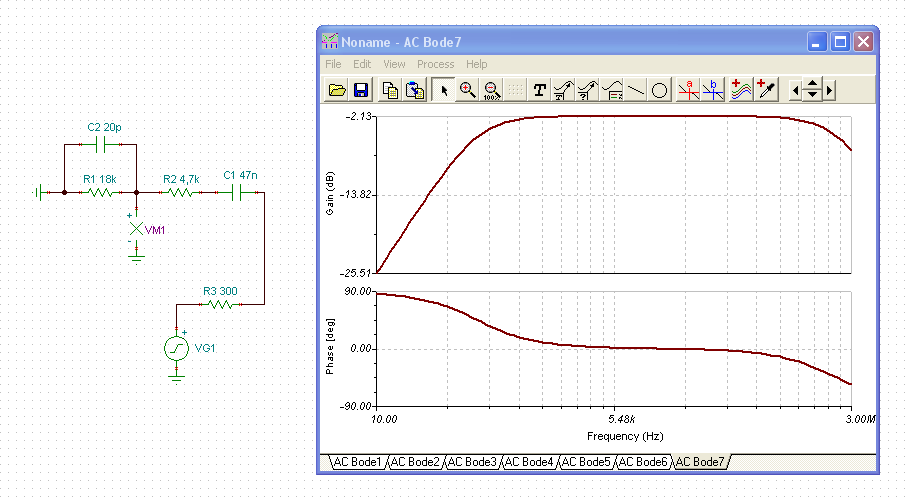
Task: Select resistor R3 300 in the schematic
Action: (x=221, y=304)
